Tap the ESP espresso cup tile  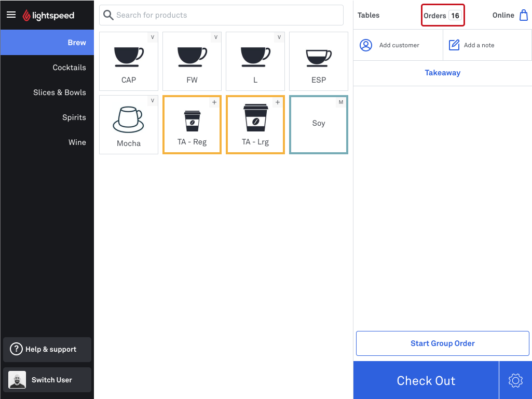[x=319, y=61]
